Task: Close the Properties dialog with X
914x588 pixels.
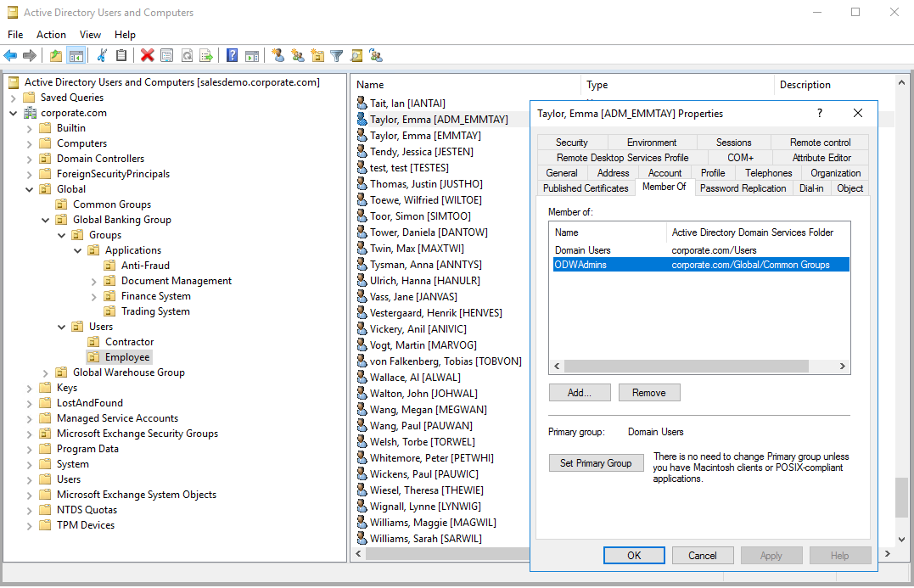Action: pyautogui.click(x=857, y=113)
